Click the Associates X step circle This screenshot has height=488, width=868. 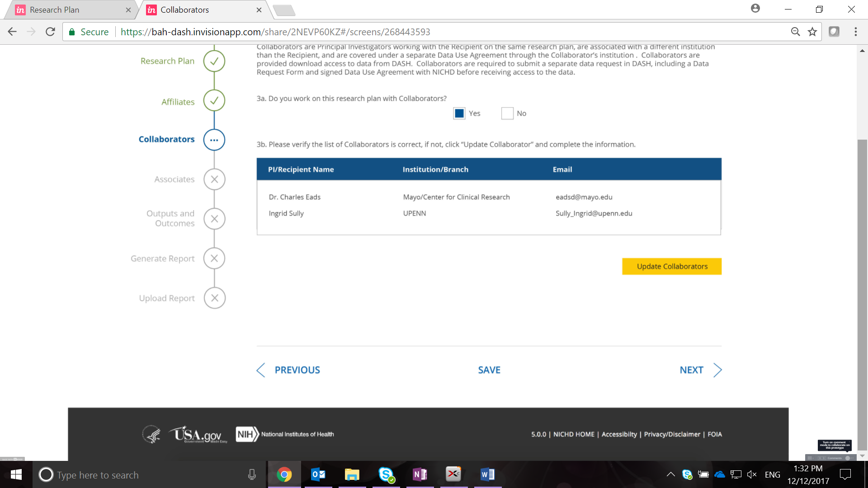[x=214, y=179]
